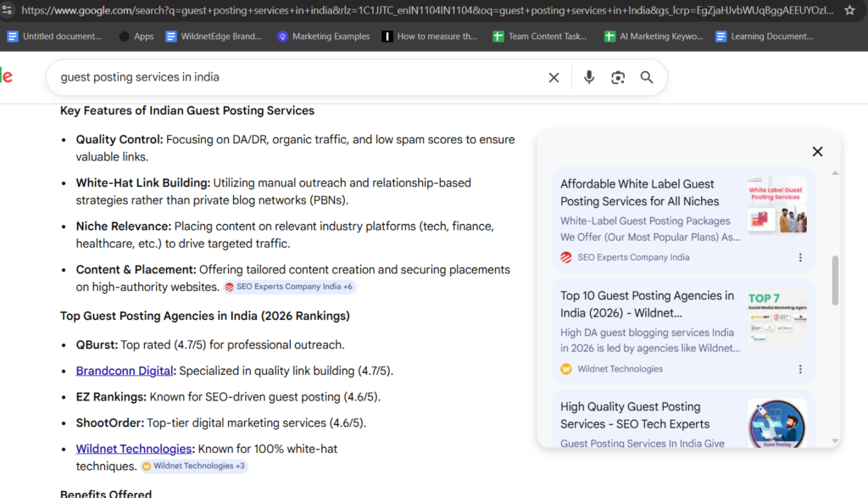The width and height of the screenshot is (868, 498).
Task: Open High Quality Guest Posting Services card
Action: click(x=683, y=419)
